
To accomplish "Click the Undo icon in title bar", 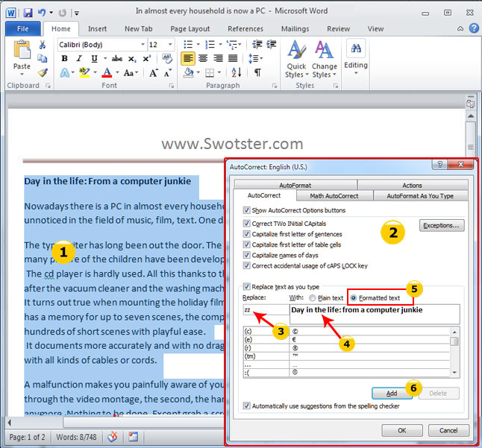I will pyautogui.click(x=42, y=13).
